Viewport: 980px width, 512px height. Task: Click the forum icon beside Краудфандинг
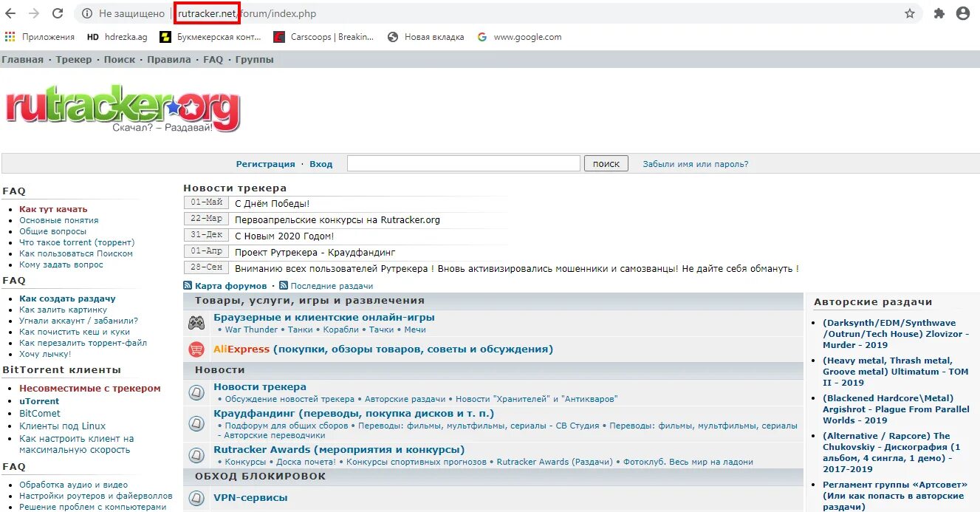[x=196, y=424]
